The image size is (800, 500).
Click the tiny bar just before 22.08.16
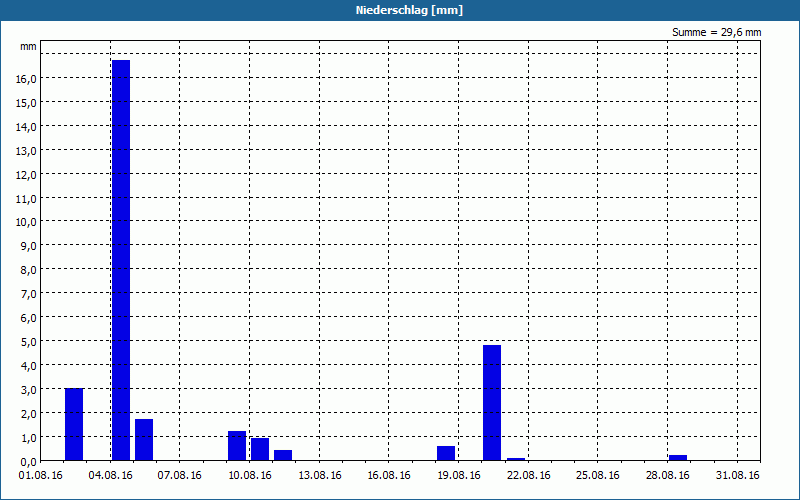point(516,459)
